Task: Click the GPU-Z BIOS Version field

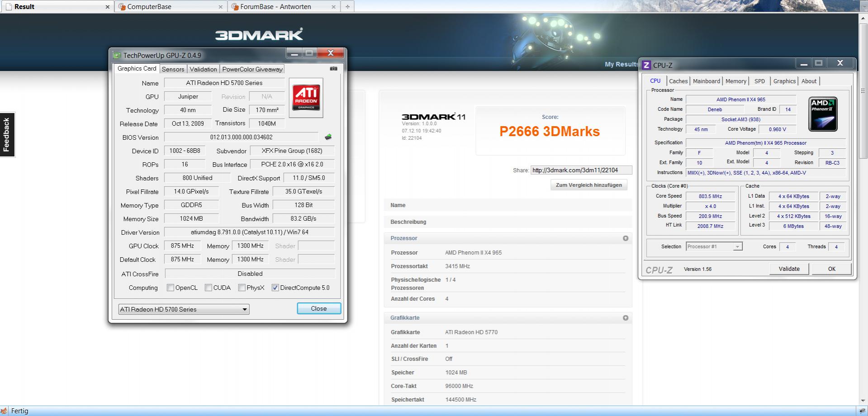Action: point(241,137)
